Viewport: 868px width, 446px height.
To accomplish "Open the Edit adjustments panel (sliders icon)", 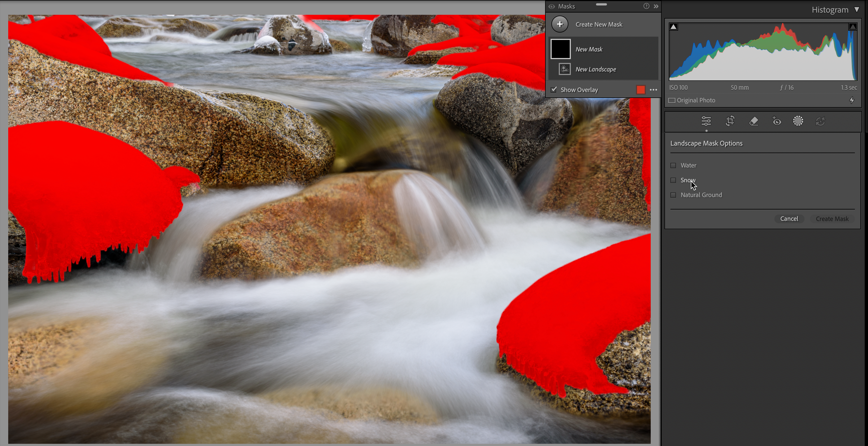I will 706,121.
